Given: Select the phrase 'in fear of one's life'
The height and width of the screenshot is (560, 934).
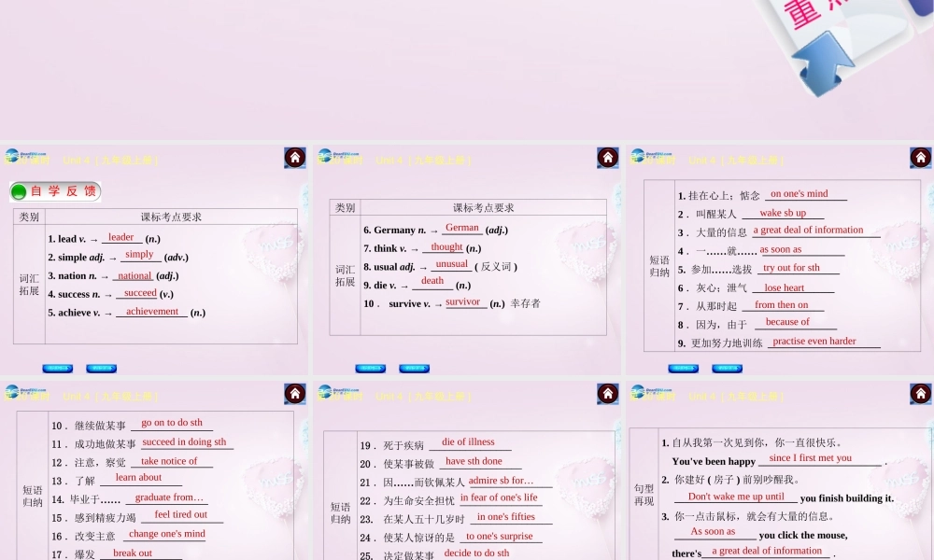Looking at the screenshot, I should (x=499, y=497).
